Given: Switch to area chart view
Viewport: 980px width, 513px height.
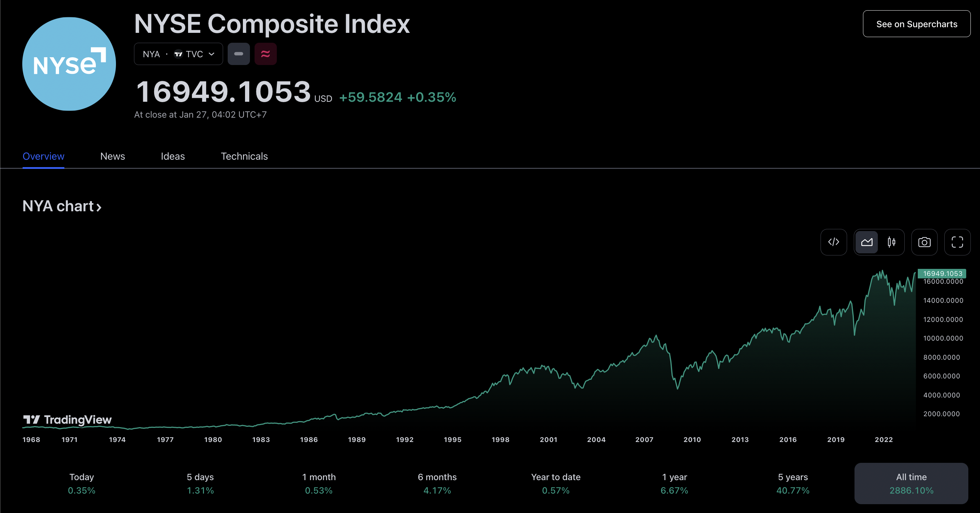Looking at the screenshot, I should (867, 242).
